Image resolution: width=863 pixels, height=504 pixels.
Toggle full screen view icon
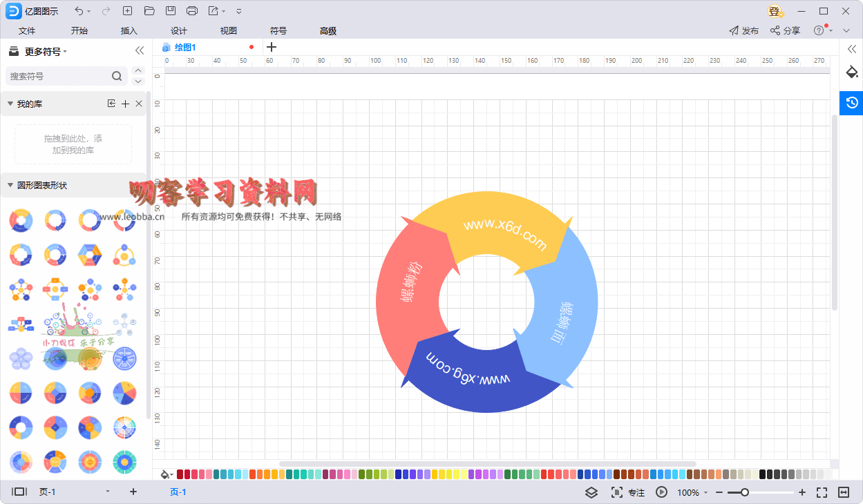(x=822, y=492)
